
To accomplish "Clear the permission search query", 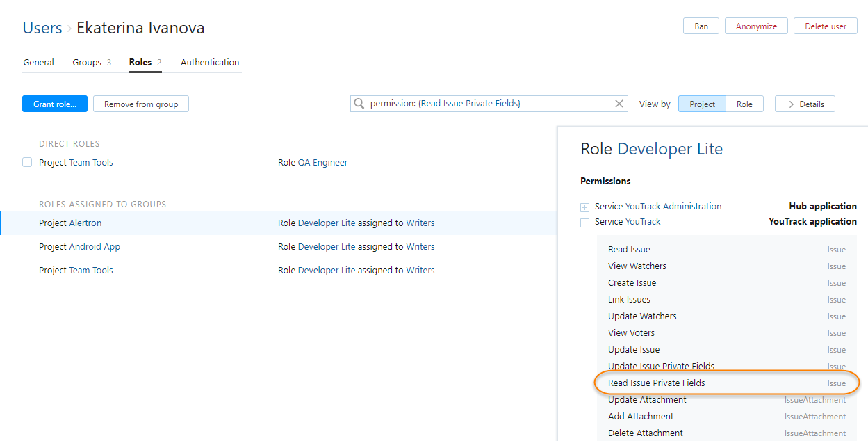I will point(619,104).
